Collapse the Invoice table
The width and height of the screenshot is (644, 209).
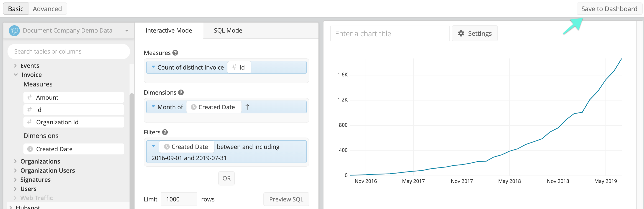click(16, 75)
